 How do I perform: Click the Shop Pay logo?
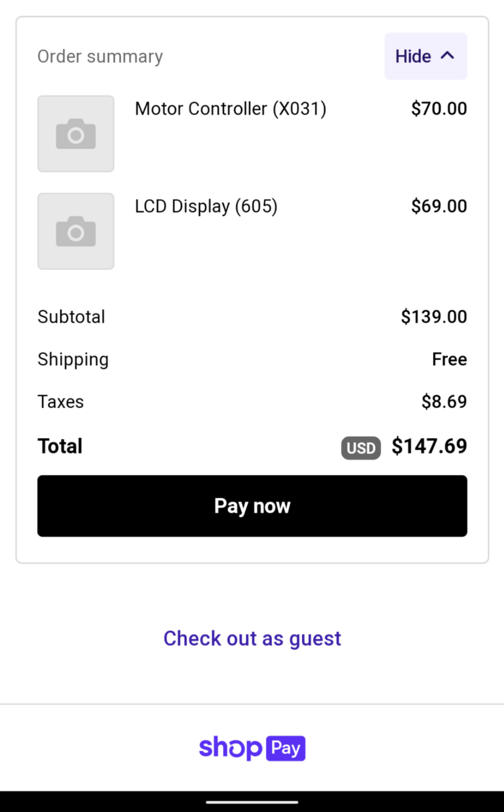(252, 748)
